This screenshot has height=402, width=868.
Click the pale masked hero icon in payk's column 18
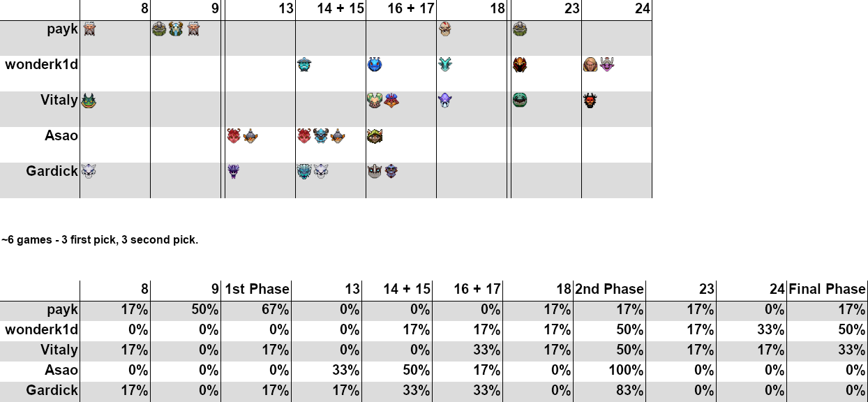click(445, 29)
